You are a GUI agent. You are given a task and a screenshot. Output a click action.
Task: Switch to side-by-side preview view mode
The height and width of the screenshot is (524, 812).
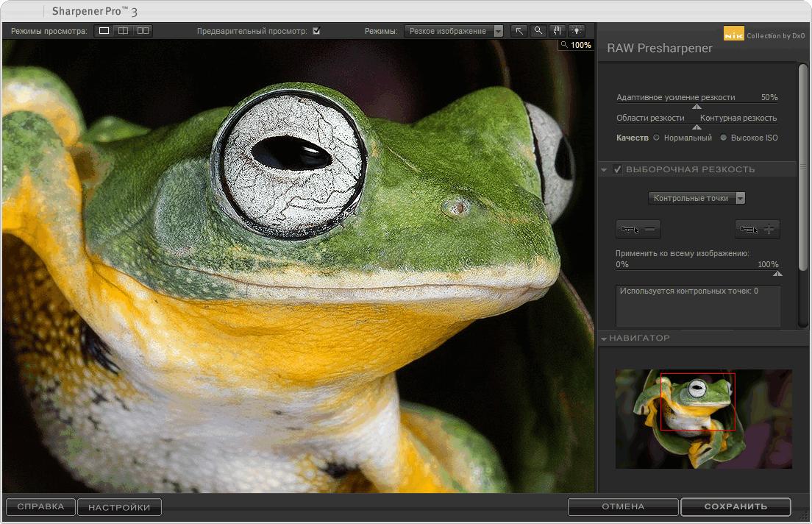pyautogui.click(x=143, y=31)
